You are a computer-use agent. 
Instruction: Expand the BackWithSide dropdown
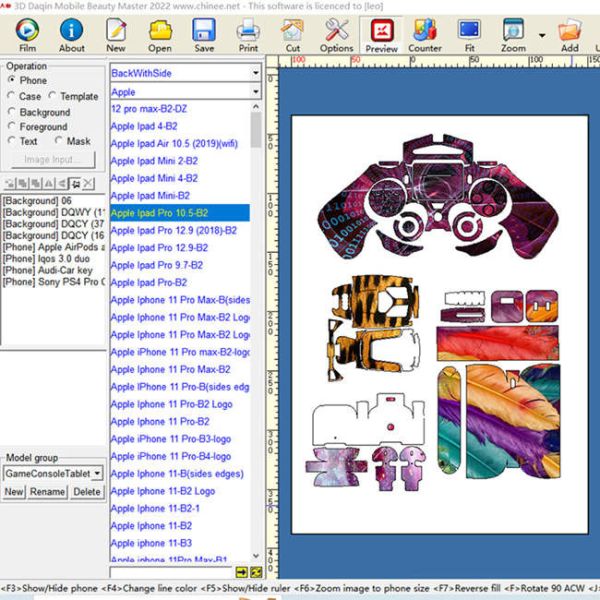pos(255,73)
